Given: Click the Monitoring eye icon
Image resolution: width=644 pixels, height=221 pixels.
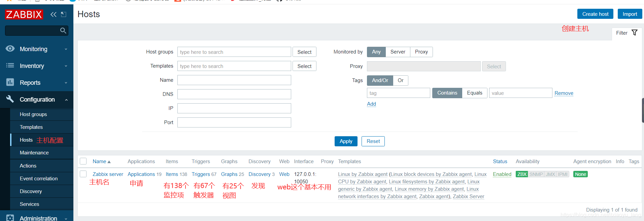Looking at the screenshot, I should [10, 49].
